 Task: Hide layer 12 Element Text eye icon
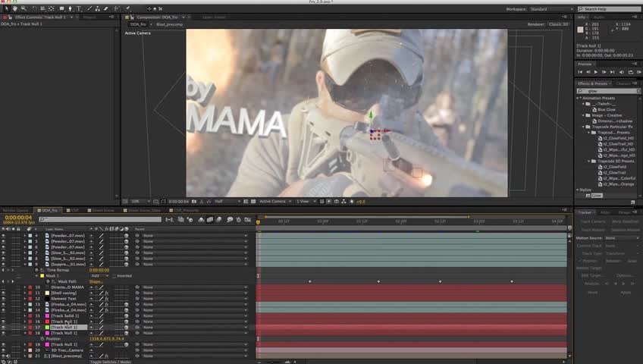point(3,299)
